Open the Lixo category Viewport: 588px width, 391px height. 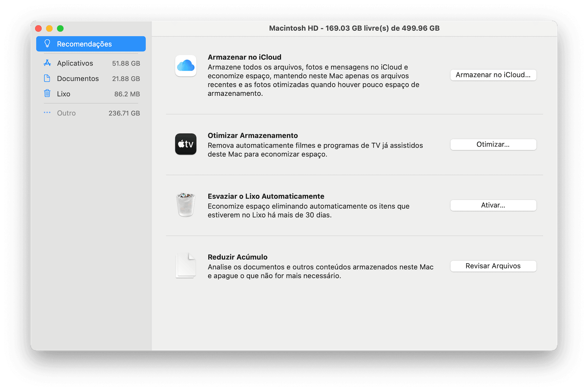tap(91, 94)
